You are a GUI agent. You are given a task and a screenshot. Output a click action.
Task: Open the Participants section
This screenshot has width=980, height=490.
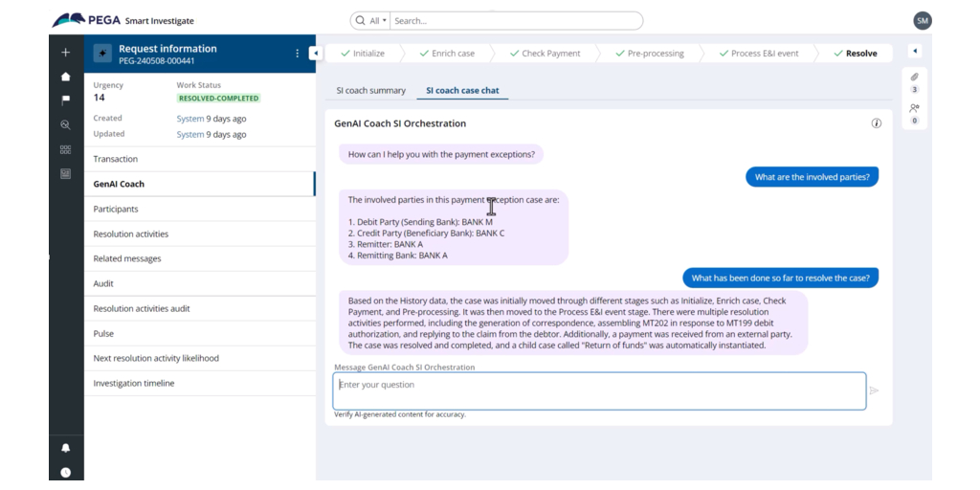coord(200,209)
